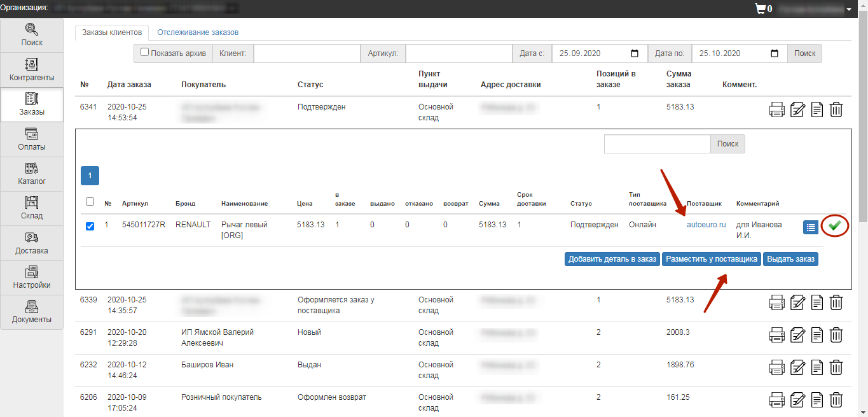Click the buyer name Баширов Иван
This screenshot has width=868, height=417.
(207, 365)
